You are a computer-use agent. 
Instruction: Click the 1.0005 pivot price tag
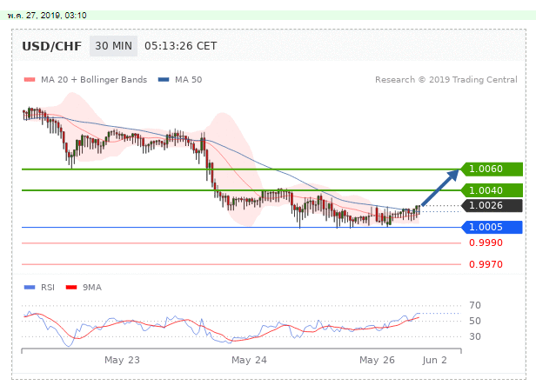[x=492, y=227]
